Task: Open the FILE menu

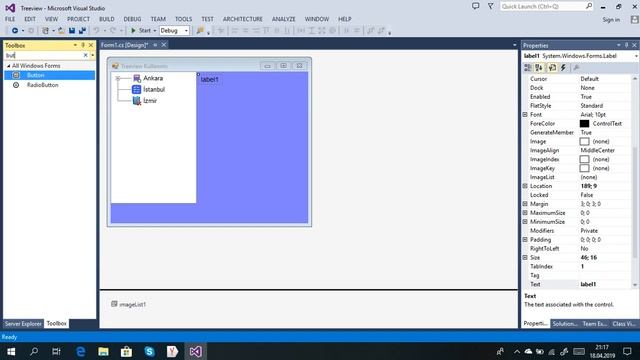Action: [10, 19]
